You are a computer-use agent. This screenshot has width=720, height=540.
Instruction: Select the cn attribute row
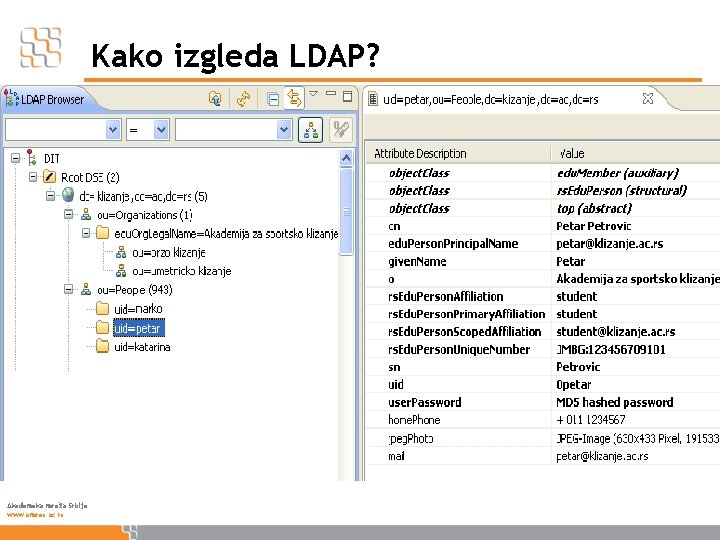(x=543, y=226)
